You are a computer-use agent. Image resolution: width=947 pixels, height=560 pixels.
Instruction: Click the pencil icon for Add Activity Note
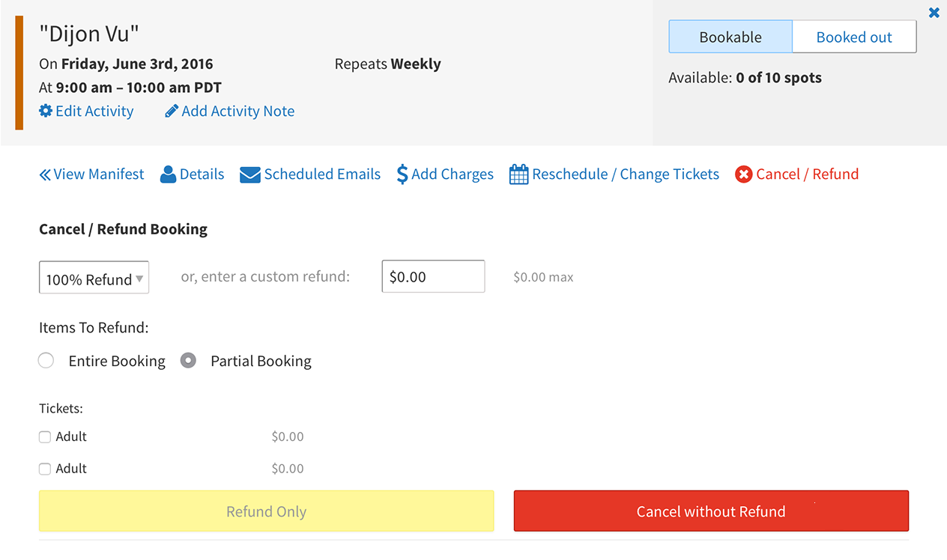(172, 111)
